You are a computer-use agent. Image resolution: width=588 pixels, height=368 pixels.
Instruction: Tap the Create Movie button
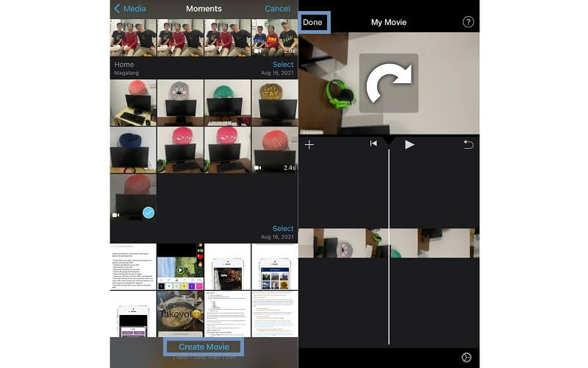coord(204,347)
